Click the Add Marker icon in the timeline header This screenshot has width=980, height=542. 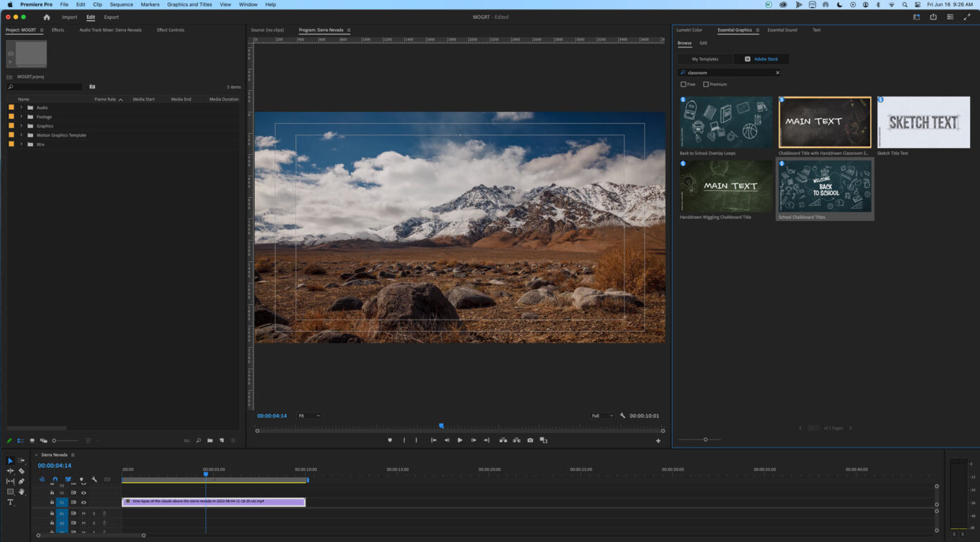(x=82, y=479)
